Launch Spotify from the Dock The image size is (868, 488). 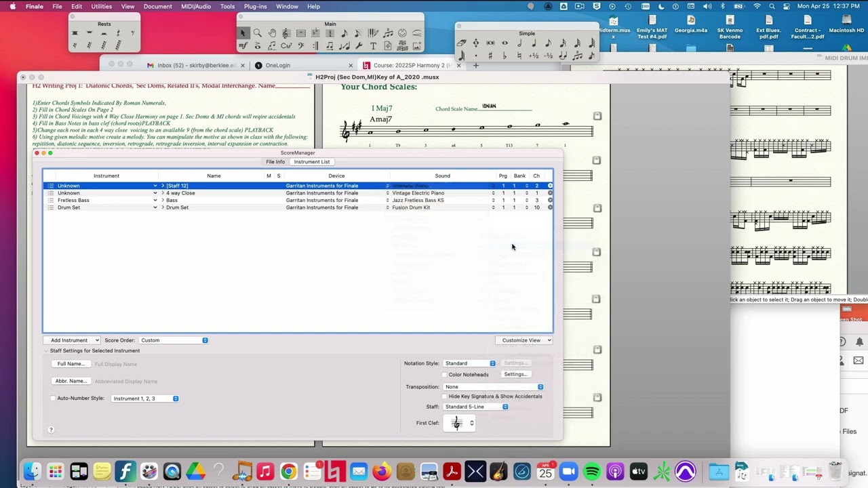point(592,471)
